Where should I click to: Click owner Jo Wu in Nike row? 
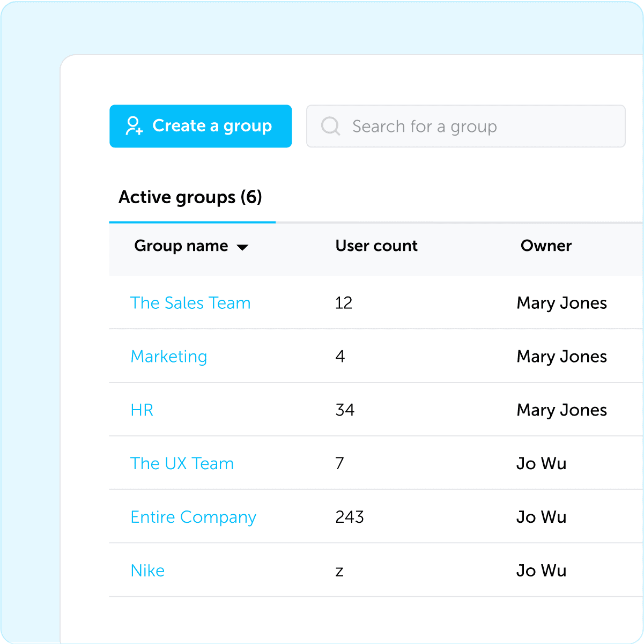541,571
